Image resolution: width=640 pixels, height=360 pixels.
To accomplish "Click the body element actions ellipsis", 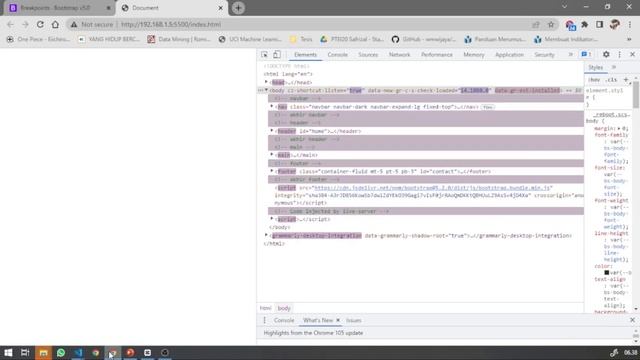I will click(x=261, y=90).
